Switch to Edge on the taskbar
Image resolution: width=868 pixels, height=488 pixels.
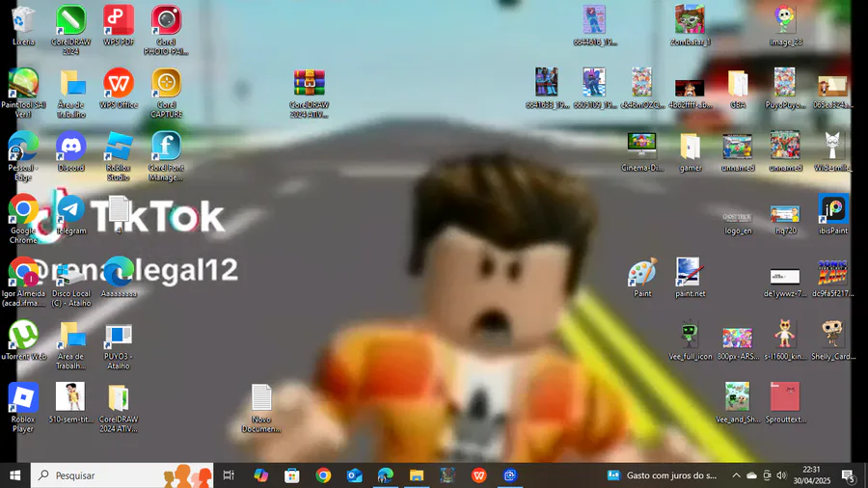385,475
